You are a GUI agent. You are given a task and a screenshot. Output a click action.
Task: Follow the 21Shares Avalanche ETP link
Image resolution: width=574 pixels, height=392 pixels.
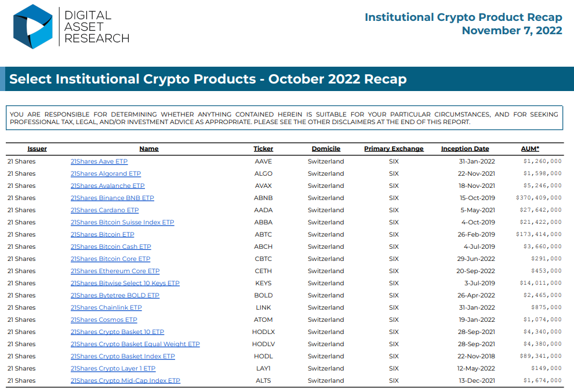(107, 186)
